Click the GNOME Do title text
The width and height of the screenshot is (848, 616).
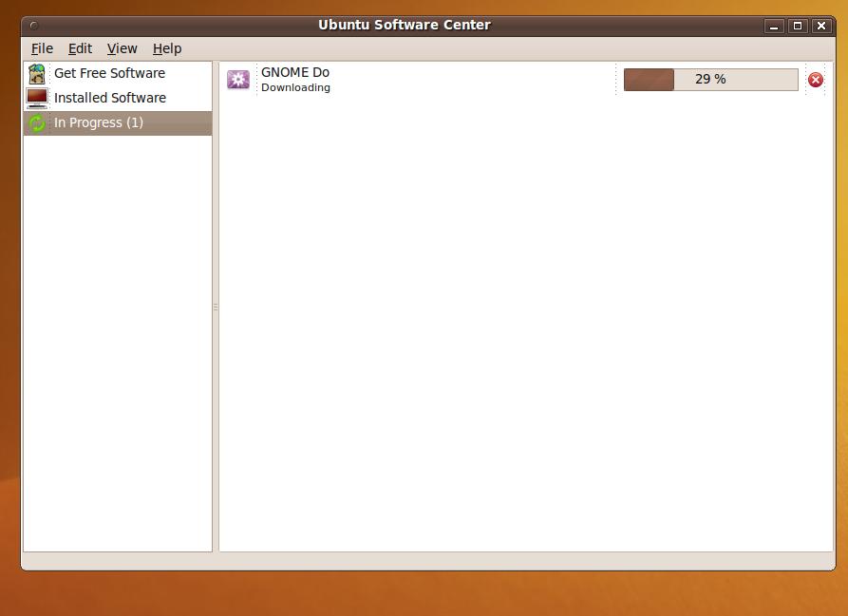tap(294, 72)
